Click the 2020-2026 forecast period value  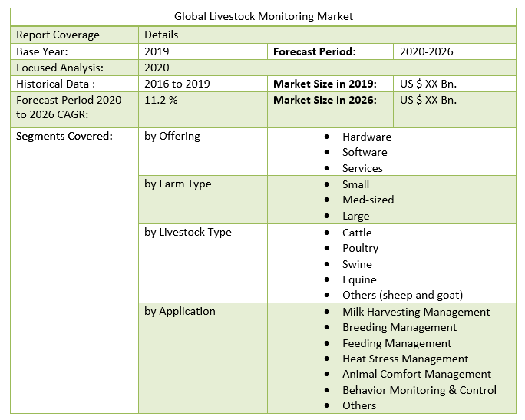427,51
